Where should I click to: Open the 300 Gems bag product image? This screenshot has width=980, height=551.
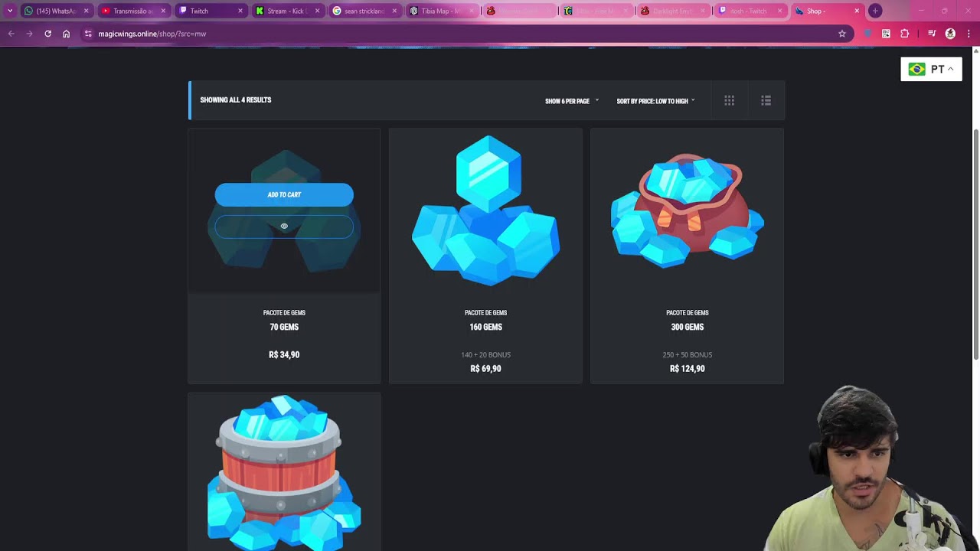click(687, 210)
